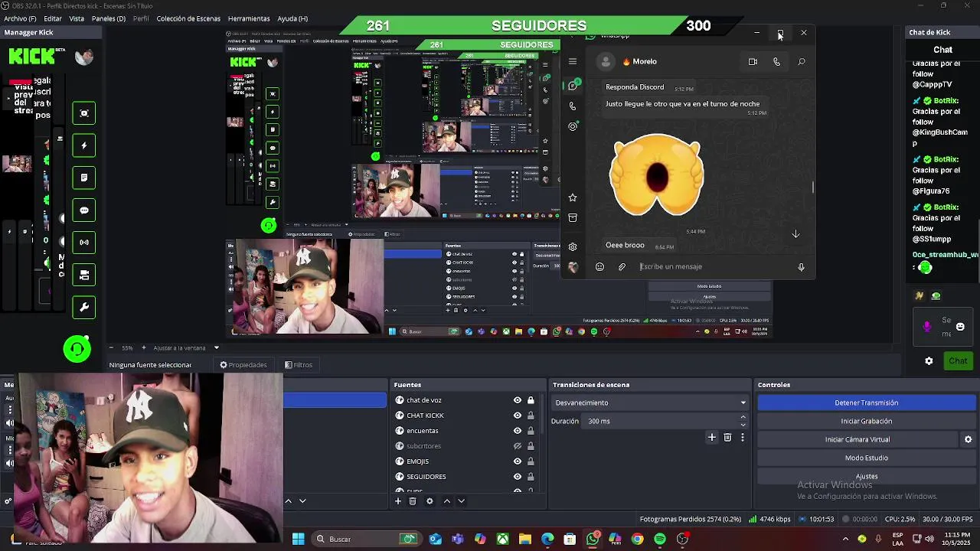Increase transition duration with up arrow

coord(743,417)
